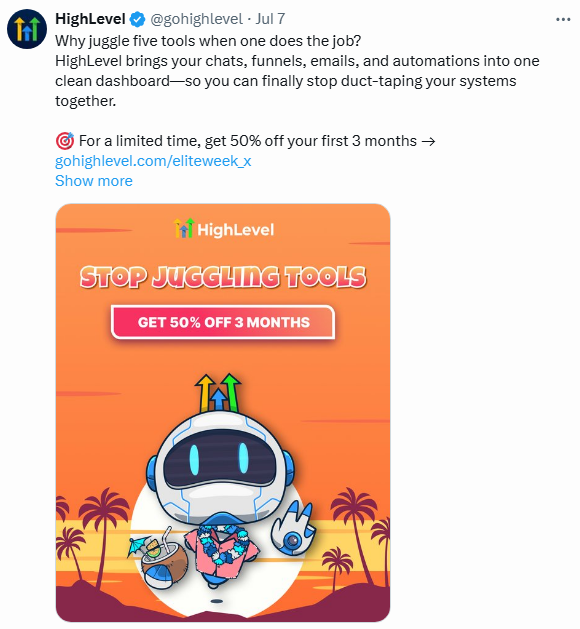580x629 pixels.
Task: Click the robot's pink Hawaiian shirt
Action: [222, 552]
